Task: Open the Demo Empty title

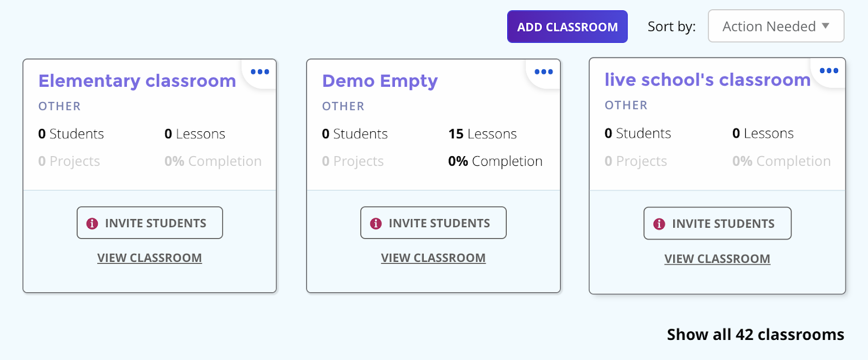Action: click(380, 81)
